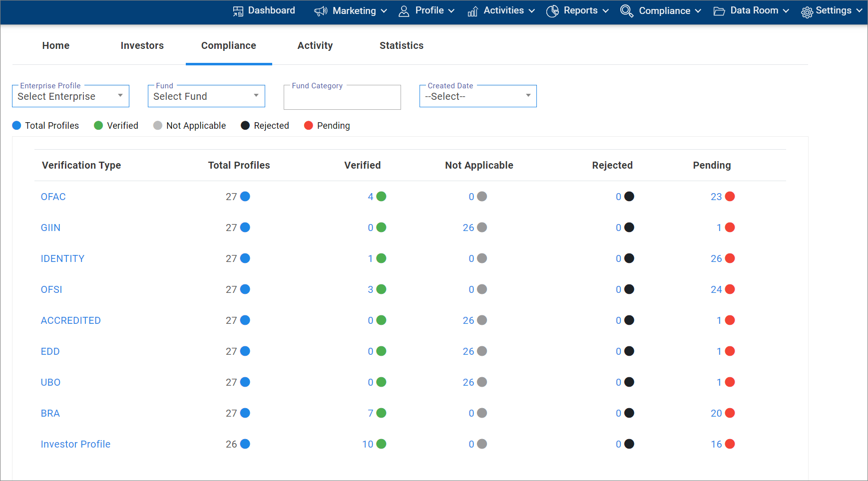Open the IDENTITY verification link

tap(62, 258)
